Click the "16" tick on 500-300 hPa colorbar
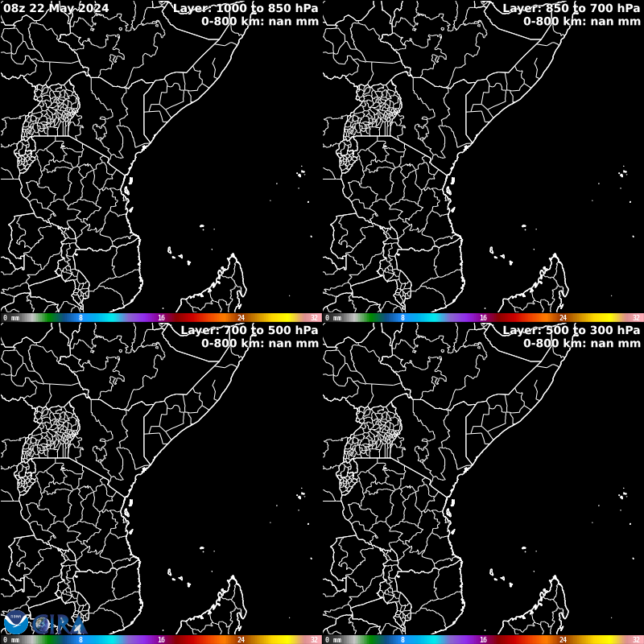This screenshot has width=644, height=644. [484, 640]
